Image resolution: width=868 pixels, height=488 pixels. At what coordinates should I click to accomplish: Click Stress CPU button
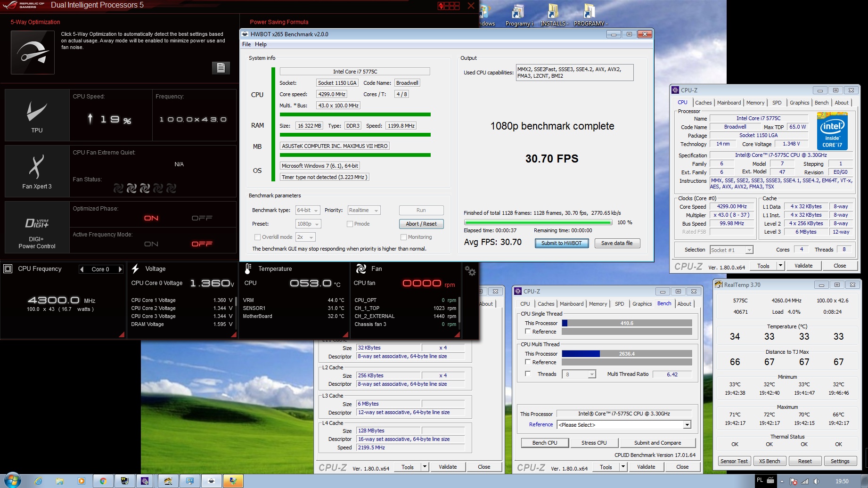coord(594,443)
